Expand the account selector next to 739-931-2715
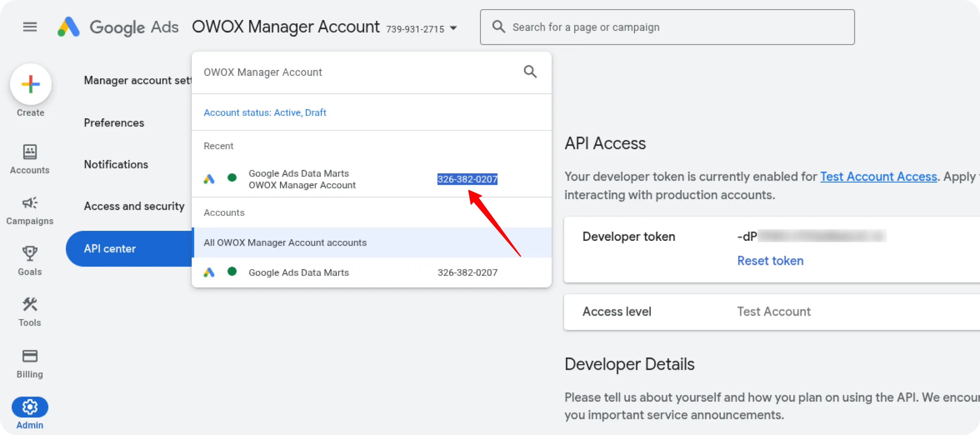Image resolution: width=980 pixels, height=435 pixels. tap(453, 28)
